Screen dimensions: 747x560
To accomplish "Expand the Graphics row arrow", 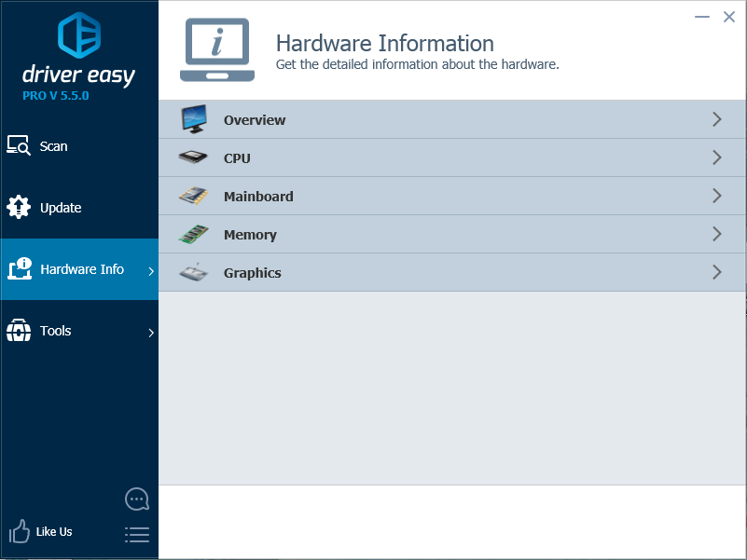I will click(717, 272).
